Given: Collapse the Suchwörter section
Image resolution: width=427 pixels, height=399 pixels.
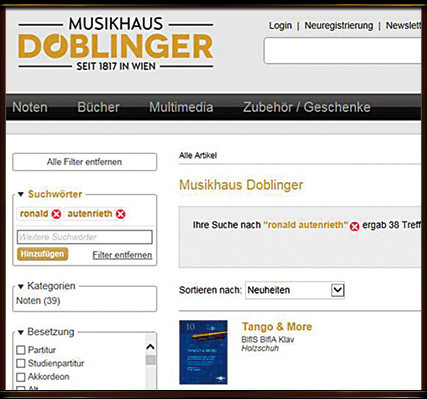Looking at the screenshot, I should [21, 194].
